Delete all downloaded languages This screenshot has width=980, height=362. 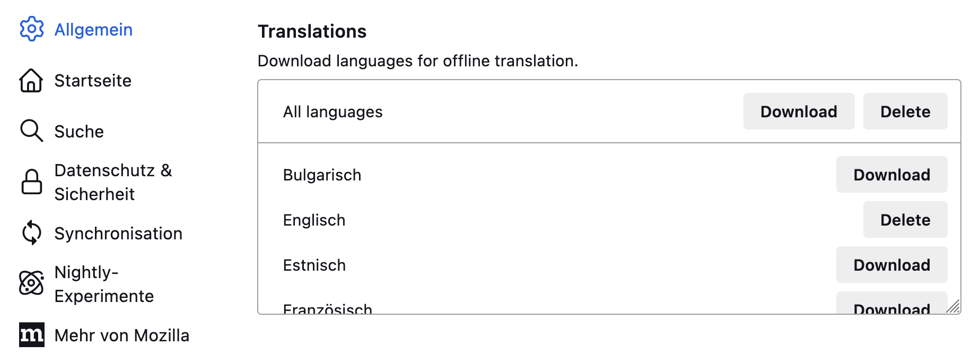coord(905,111)
